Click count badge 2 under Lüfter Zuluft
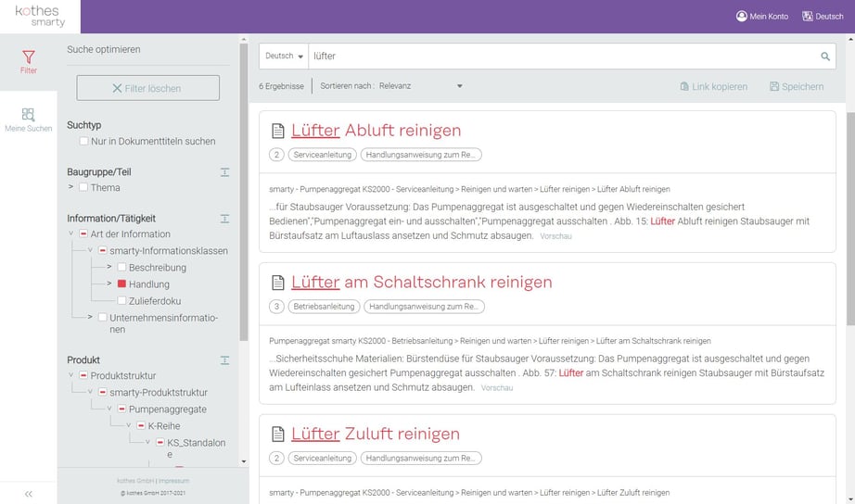 [276, 459]
